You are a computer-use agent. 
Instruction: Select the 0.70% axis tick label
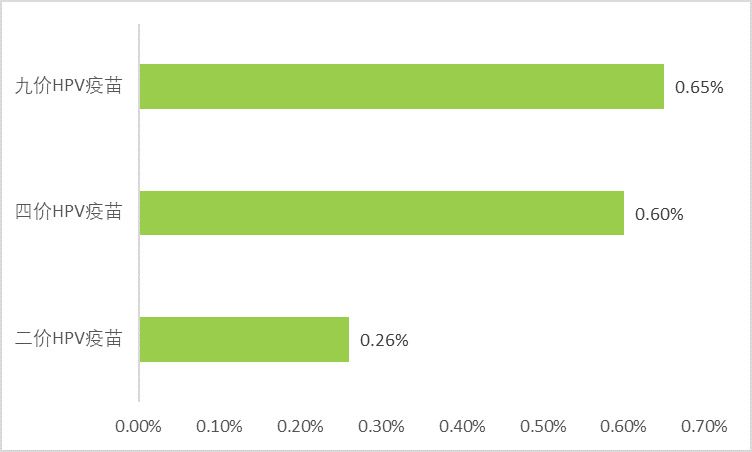coord(704,426)
